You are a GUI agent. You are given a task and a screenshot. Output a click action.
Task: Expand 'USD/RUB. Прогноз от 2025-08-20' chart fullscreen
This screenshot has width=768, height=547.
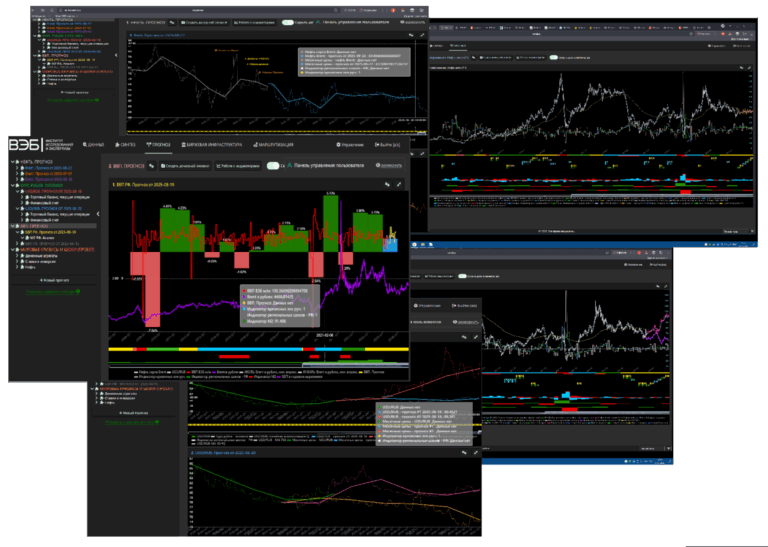(x=475, y=453)
